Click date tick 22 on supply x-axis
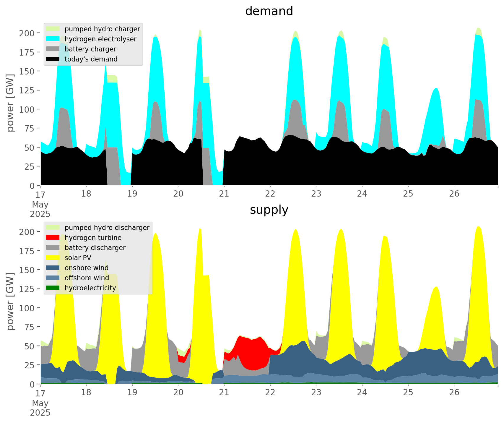504x423 pixels. click(270, 393)
